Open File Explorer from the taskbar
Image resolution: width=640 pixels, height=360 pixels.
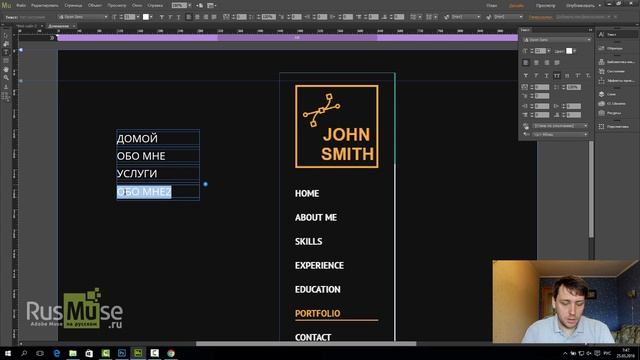(x=73, y=353)
